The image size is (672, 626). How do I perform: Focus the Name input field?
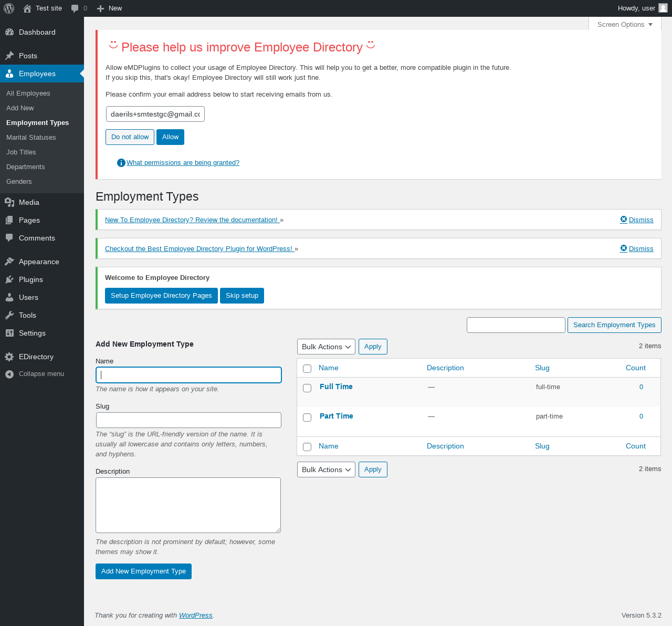(x=188, y=375)
